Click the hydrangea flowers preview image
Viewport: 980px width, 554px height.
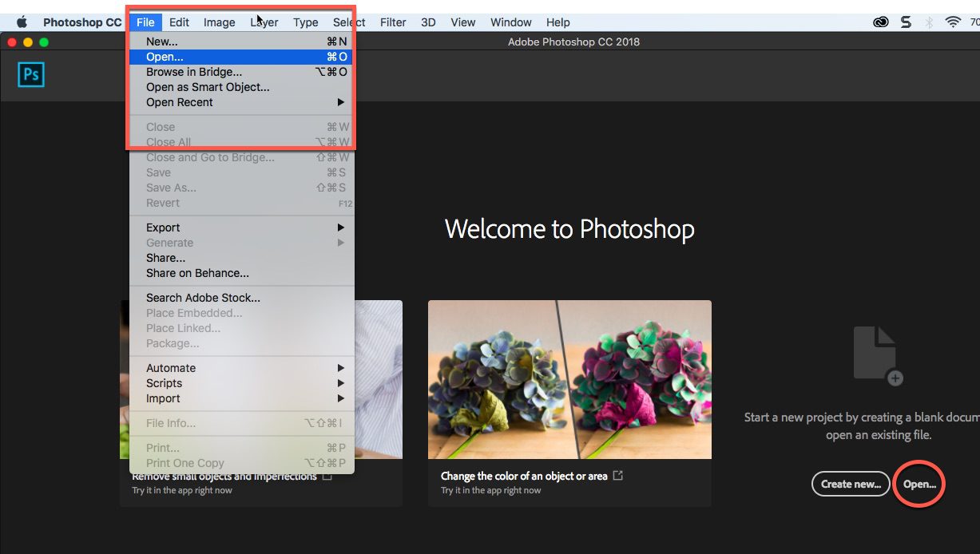[569, 379]
